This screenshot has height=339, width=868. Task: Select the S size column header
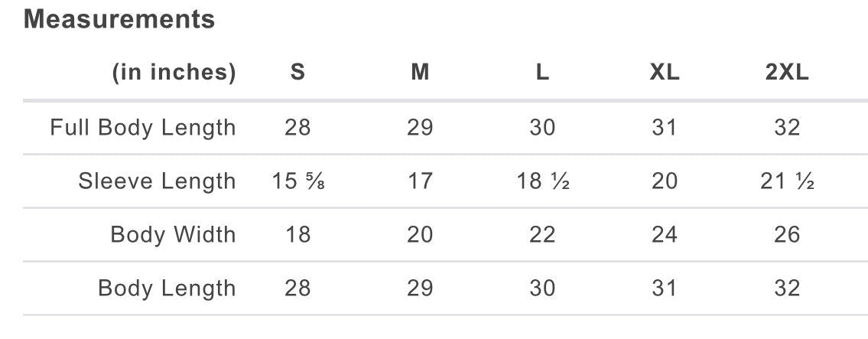point(297,73)
